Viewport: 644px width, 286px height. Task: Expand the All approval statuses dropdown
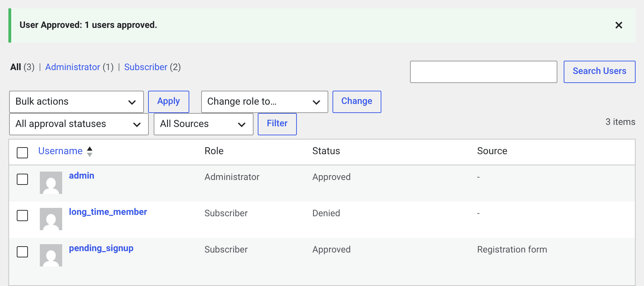[x=79, y=124]
